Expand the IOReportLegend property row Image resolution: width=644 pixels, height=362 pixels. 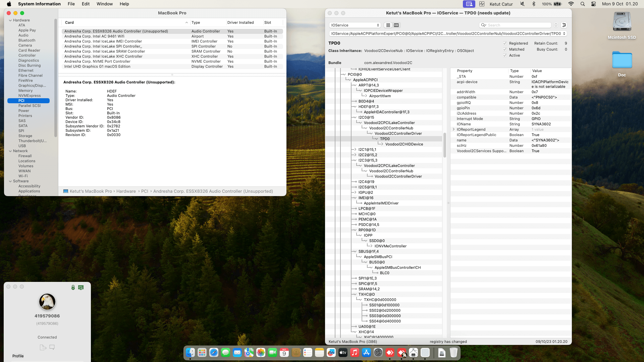[x=453, y=129]
